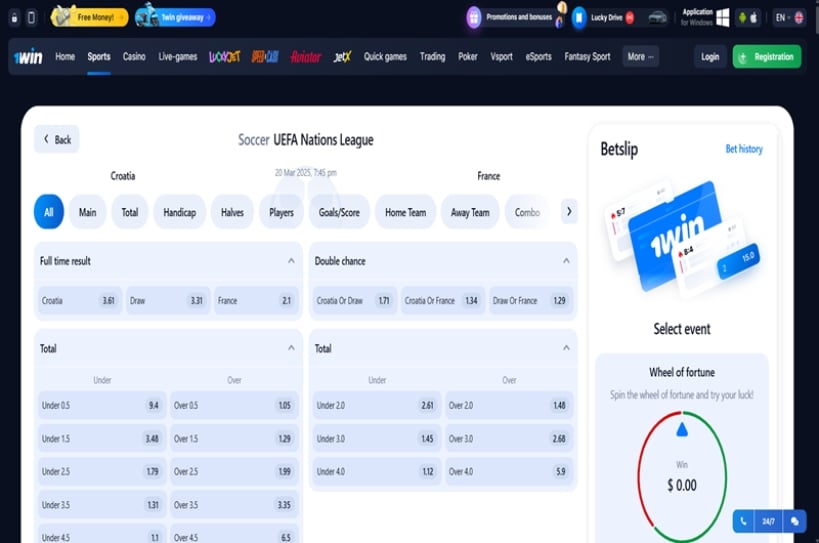This screenshot has width=819, height=543.
Task: Select Draw Or France odds
Action: tap(531, 301)
